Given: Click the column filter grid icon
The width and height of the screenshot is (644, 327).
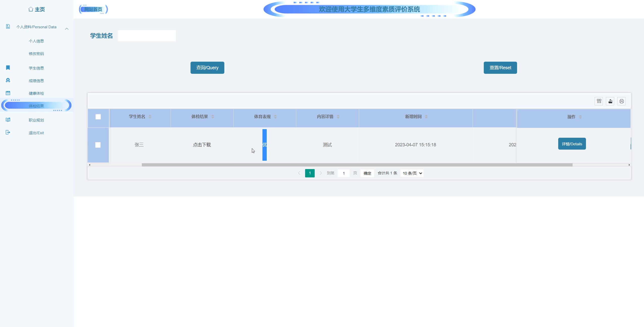Looking at the screenshot, I should point(599,101).
